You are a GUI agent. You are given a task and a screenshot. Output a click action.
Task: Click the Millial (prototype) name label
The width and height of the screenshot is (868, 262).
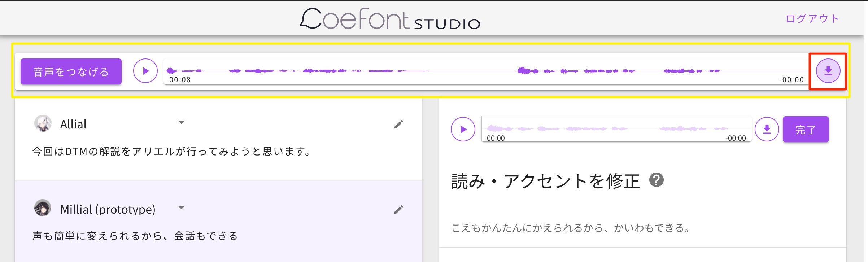tap(108, 209)
